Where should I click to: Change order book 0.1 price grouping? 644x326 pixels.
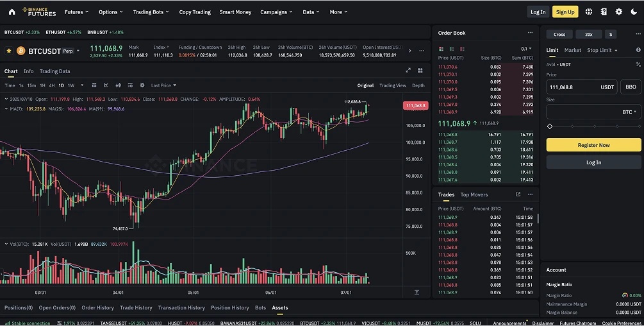(526, 49)
